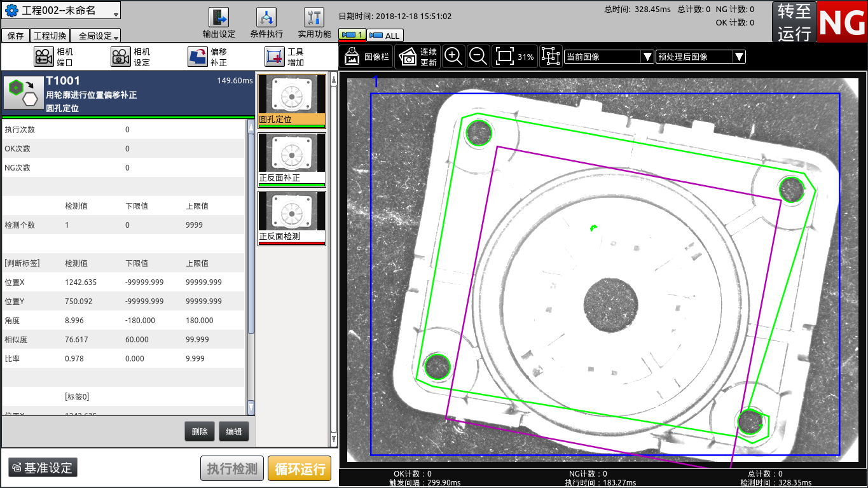Screen dimensions: 868x488
Task: Click the 工具增加 add tool icon
Action: pos(275,57)
